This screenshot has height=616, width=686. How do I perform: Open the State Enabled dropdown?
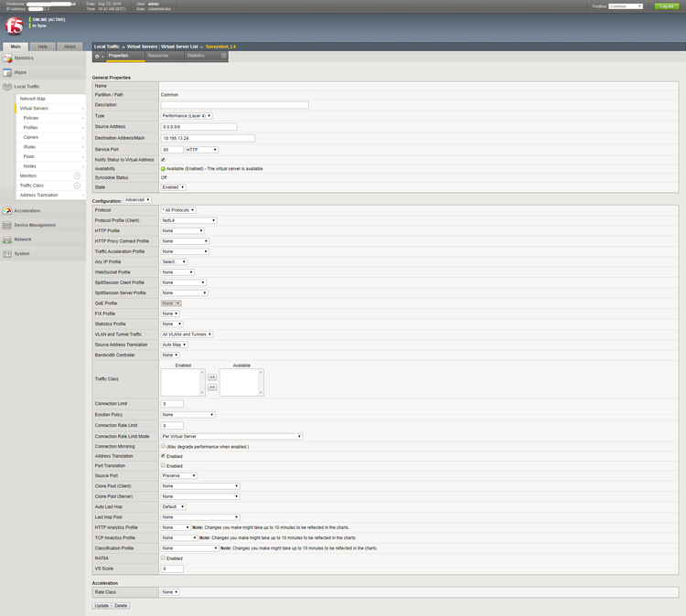tap(173, 187)
